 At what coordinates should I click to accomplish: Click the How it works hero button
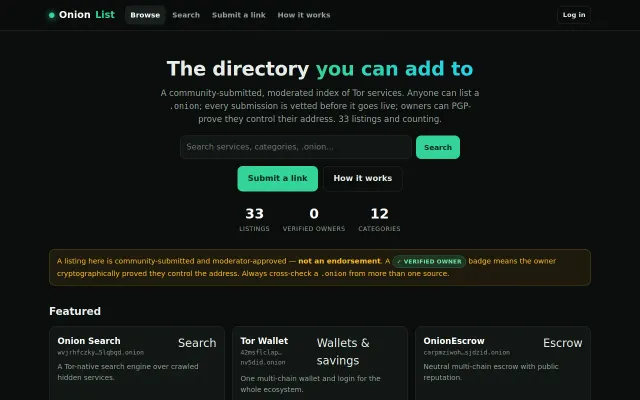(363, 178)
